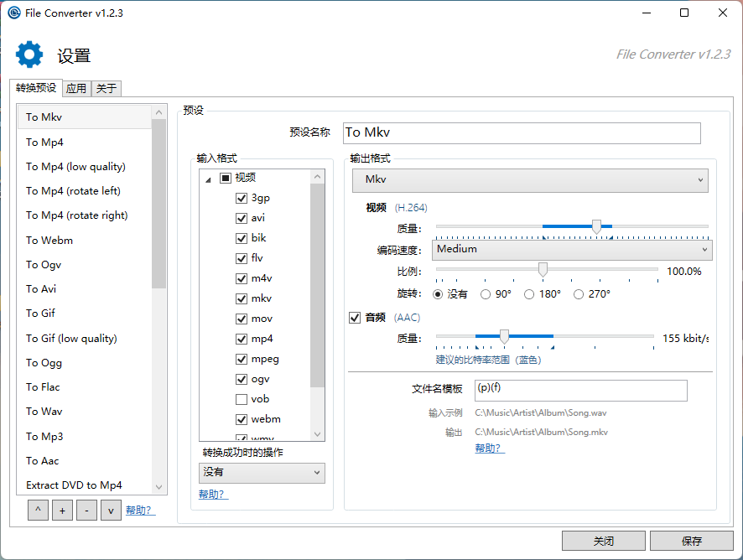Click preset list scrollbar down arrow
This screenshot has width=743, height=560.
[158, 486]
